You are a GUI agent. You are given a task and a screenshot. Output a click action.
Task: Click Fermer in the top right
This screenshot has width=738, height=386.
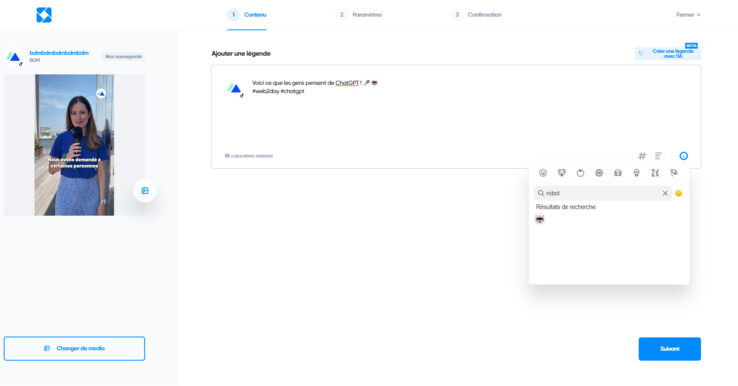point(688,15)
